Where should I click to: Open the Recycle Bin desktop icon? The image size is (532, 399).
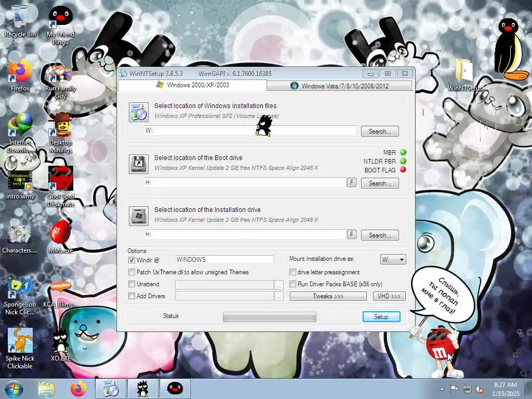click(x=20, y=20)
